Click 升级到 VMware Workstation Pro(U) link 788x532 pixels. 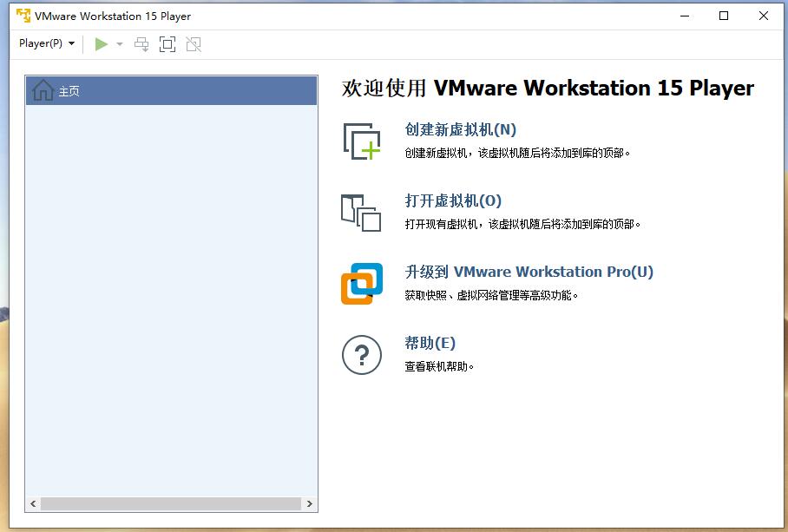[x=529, y=272]
